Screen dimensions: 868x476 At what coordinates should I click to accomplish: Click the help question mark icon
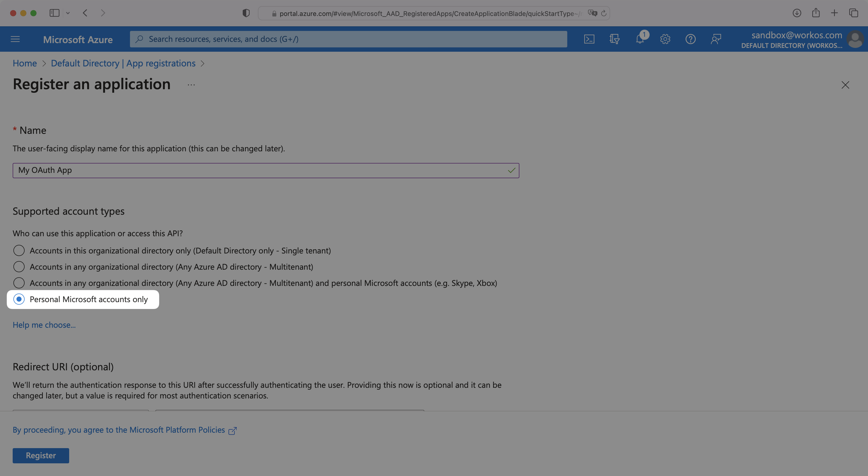click(690, 39)
